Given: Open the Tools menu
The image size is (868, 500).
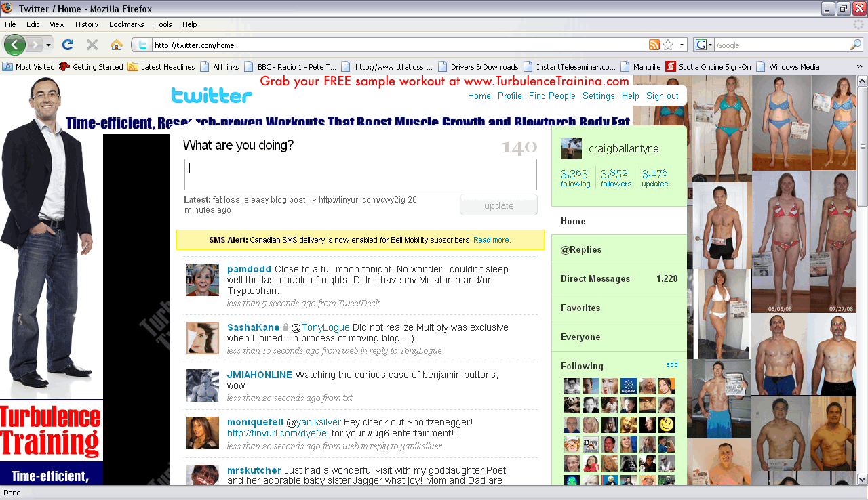Looking at the screenshot, I should pyautogui.click(x=163, y=24).
